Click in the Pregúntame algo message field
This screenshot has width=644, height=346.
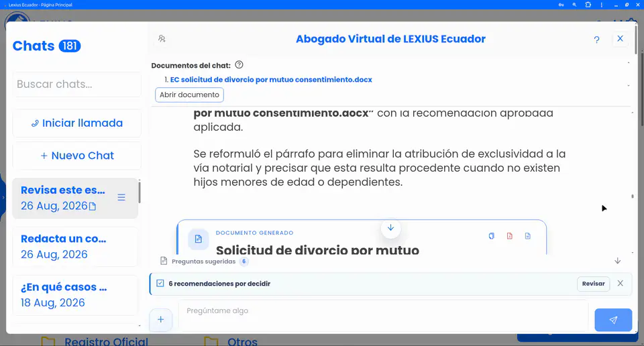click(x=383, y=315)
